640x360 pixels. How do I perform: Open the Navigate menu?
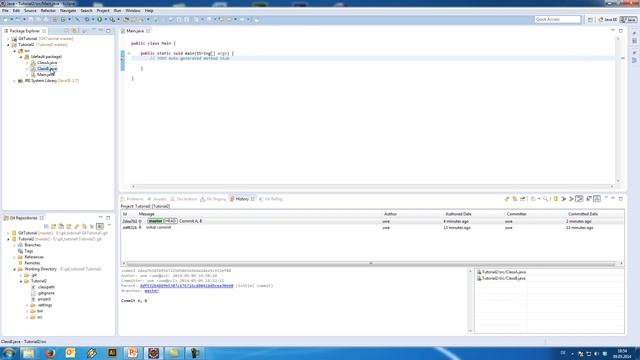tap(68, 11)
